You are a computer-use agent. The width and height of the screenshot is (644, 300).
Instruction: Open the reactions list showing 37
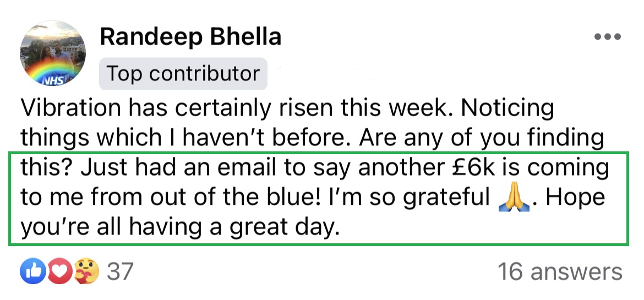point(121,271)
